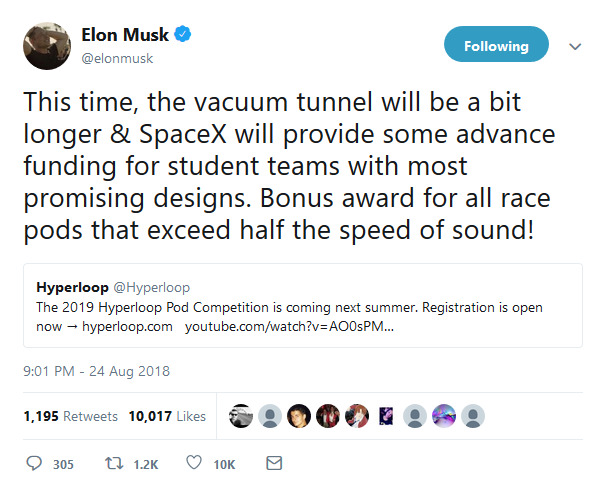The image size is (603, 488).
Task: Open the tweet options chevron menu
Action: point(575,46)
